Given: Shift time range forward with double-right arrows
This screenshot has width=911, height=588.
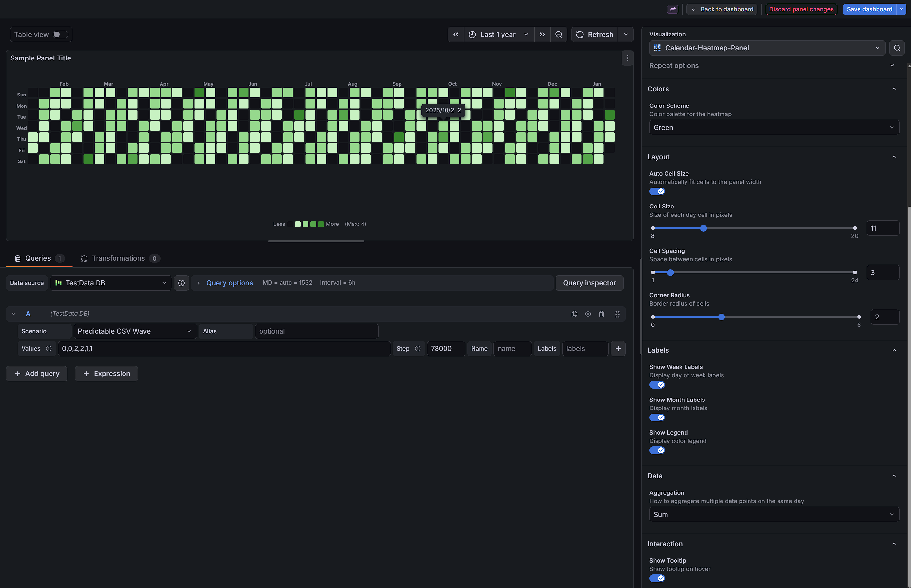Looking at the screenshot, I should point(542,35).
